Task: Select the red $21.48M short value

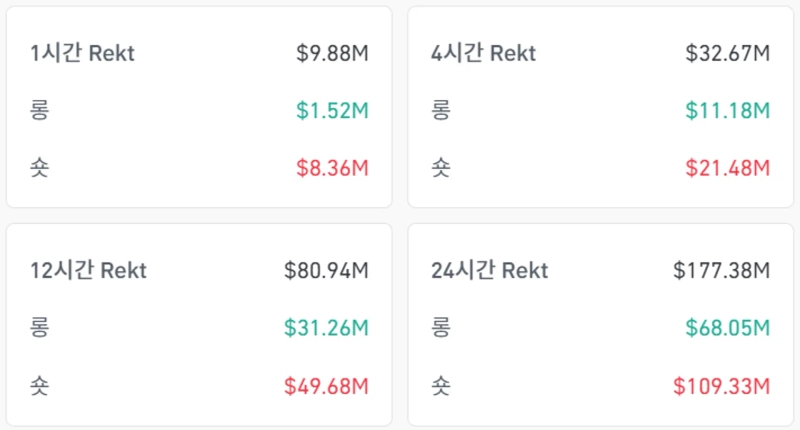Action: pos(727,167)
